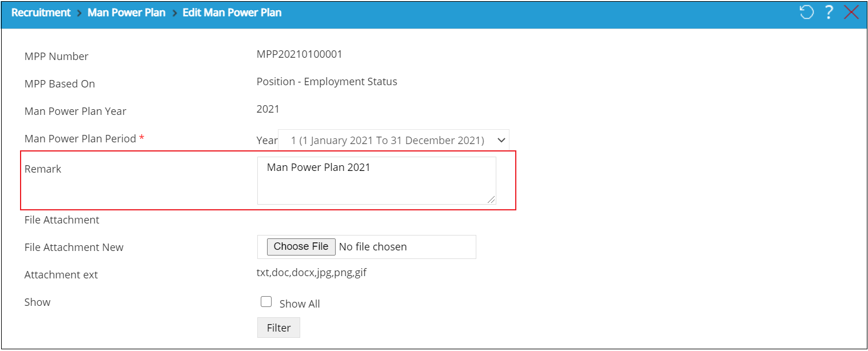The height and width of the screenshot is (351, 868).
Task: Close the Edit Man Power Plan form
Action: click(851, 13)
